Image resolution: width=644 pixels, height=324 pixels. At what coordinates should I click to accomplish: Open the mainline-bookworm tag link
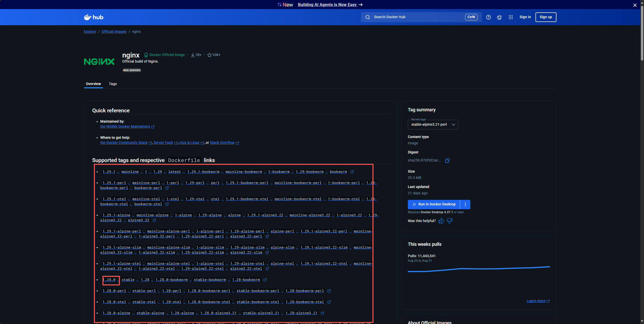244,172
